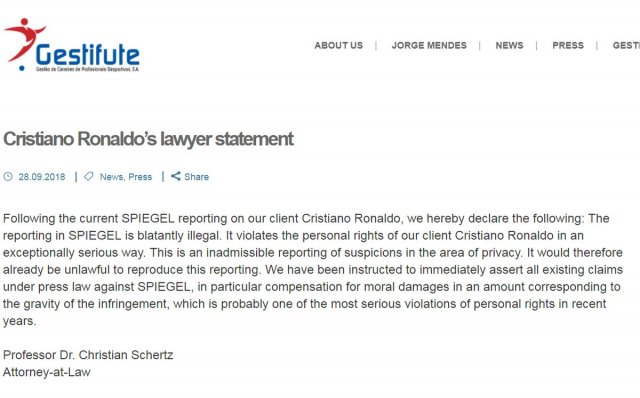Click the share icon next to Share

click(176, 176)
